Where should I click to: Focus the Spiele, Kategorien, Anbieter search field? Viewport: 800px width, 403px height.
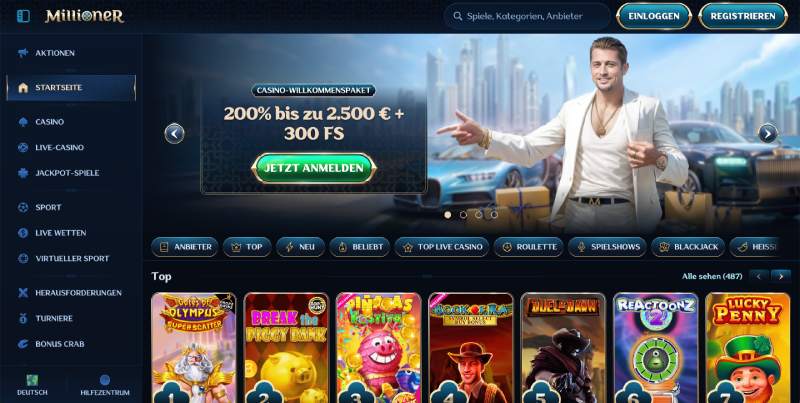coord(527,16)
